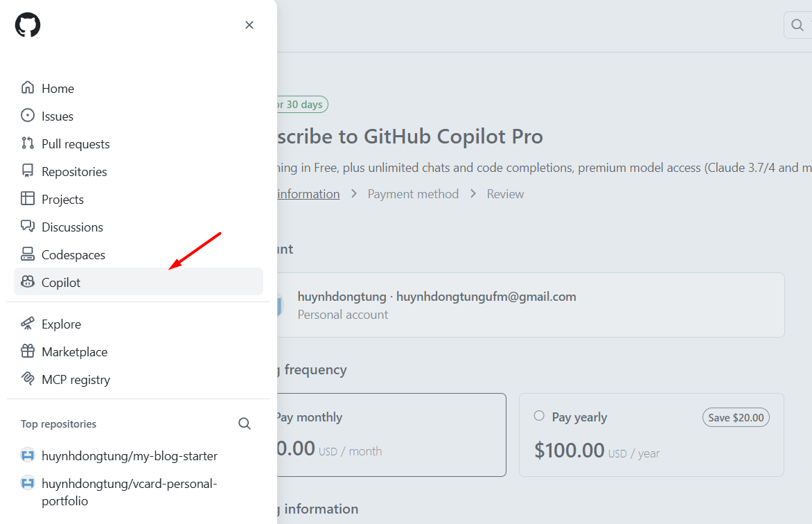Select the Pay yearly radio button
812x524 pixels.
click(x=538, y=415)
